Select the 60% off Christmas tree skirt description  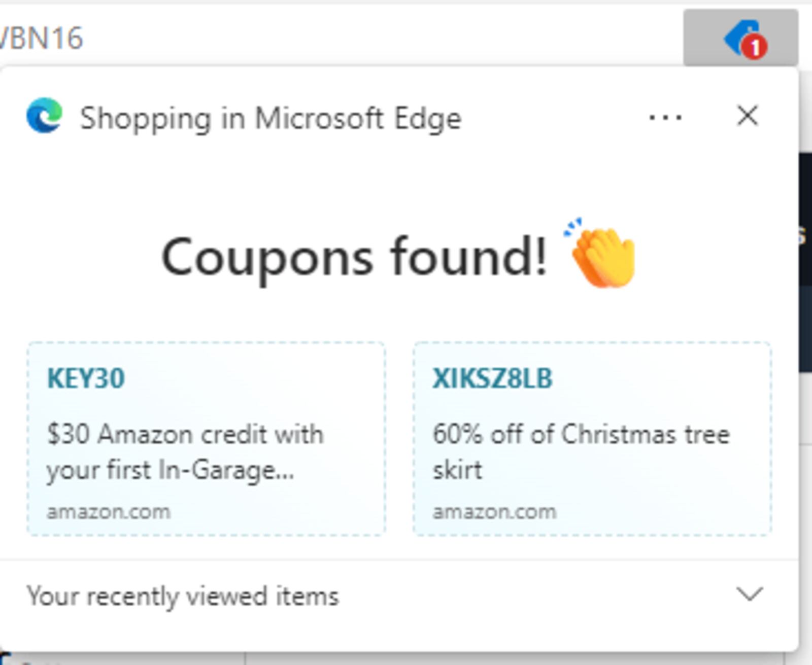coord(581,452)
